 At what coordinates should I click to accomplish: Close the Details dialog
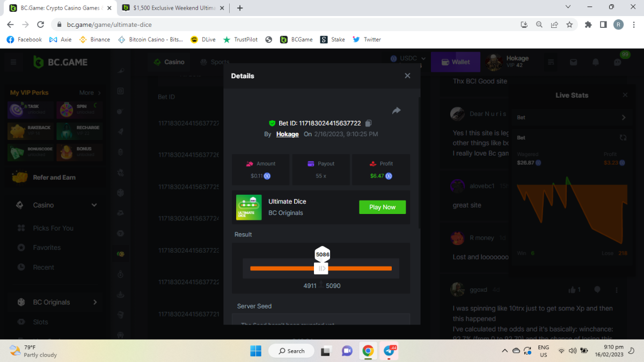pos(407,76)
